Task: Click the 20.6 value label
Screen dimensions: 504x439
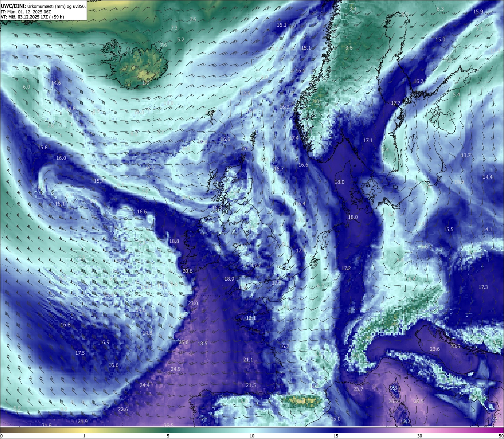Action: coord(187,271)
